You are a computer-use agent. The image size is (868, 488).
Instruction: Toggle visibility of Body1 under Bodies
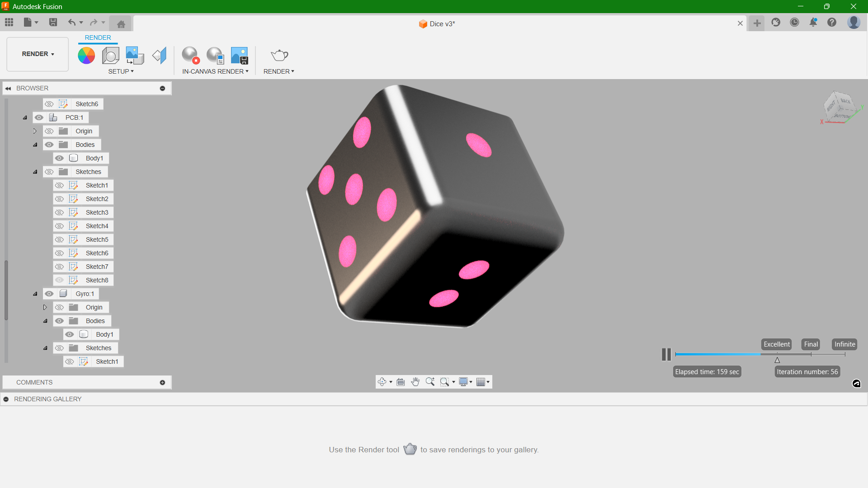[x=59, y=158]
